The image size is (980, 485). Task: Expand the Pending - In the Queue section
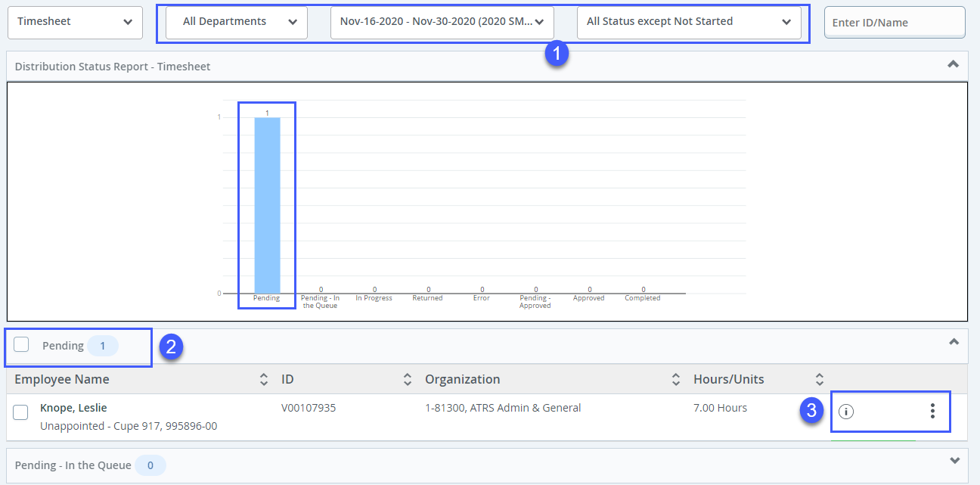[x=954, y=461]
